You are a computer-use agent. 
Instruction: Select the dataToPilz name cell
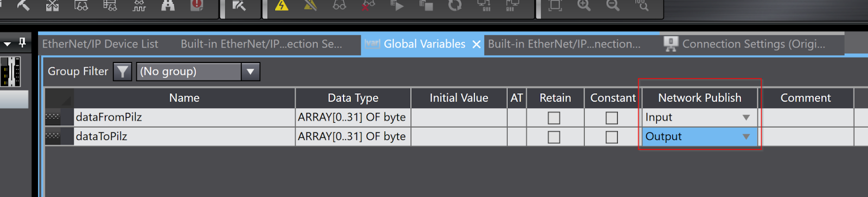[184, 136]
